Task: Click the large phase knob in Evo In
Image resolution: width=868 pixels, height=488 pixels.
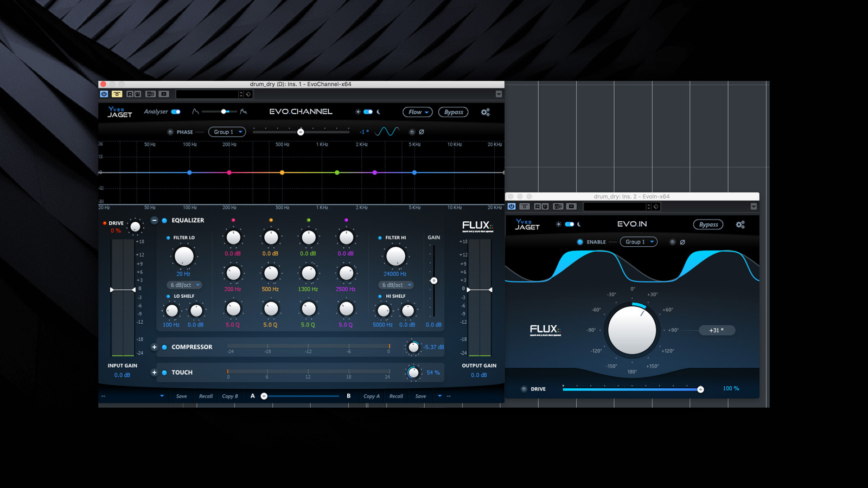Action: pos(632,330)
